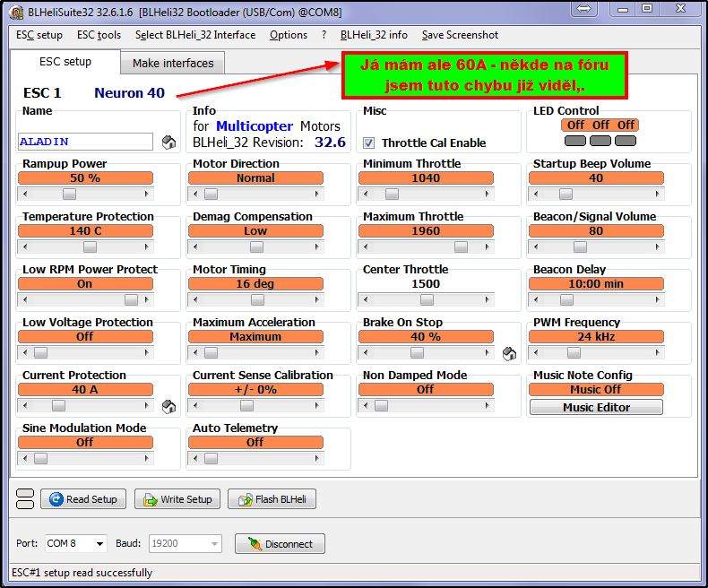This screenshot has height=588, width=708.
Task: Click right arrow of the Rampup Power slider
Action: 148,195
